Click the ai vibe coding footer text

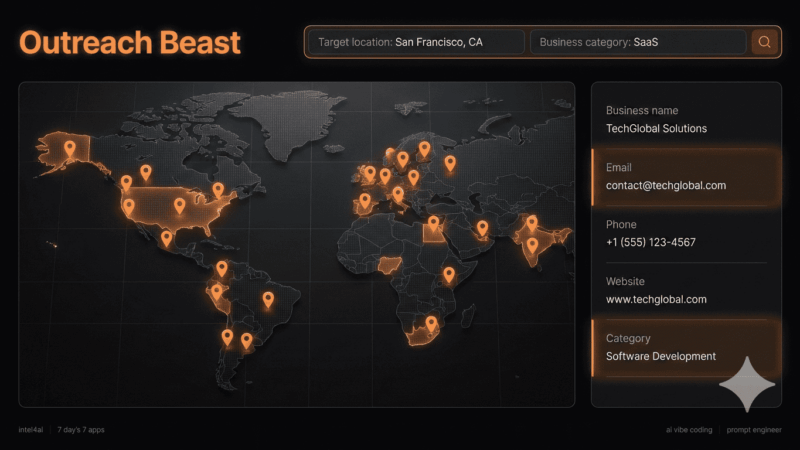pyautogui.click(x=689, y=430)
